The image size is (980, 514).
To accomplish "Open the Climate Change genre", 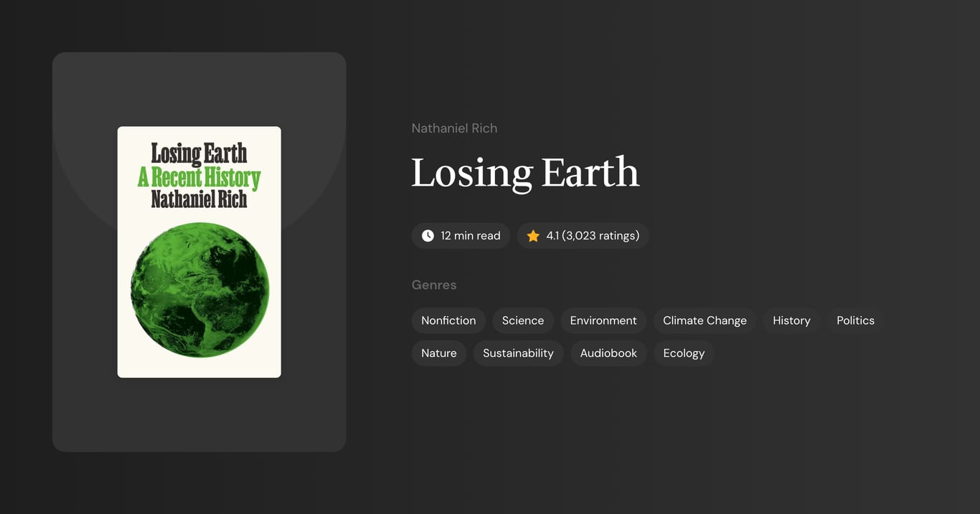I will click(705, 320).
